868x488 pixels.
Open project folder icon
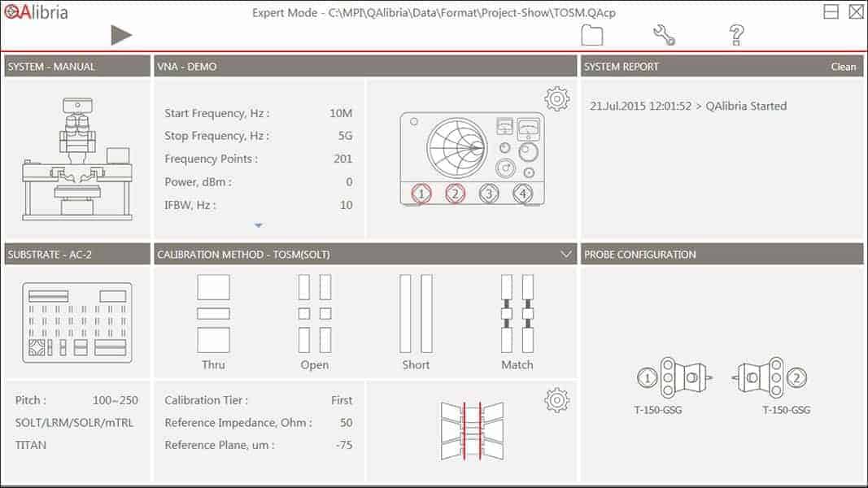591,35
